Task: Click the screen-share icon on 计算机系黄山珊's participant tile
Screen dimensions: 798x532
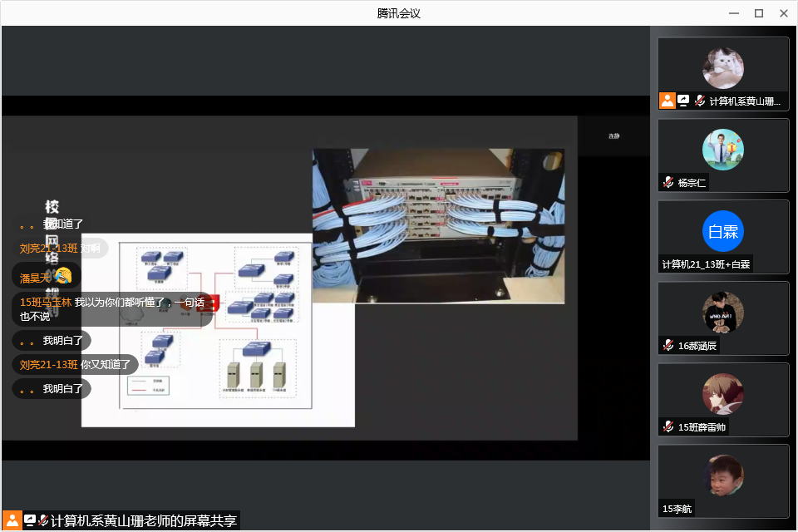Action: (683, 101)
